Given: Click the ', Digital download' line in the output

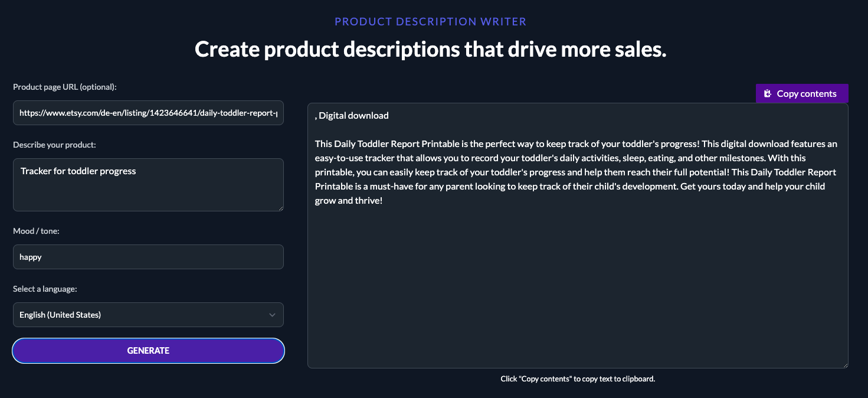Looking at the screenshot, I should 352,116.
